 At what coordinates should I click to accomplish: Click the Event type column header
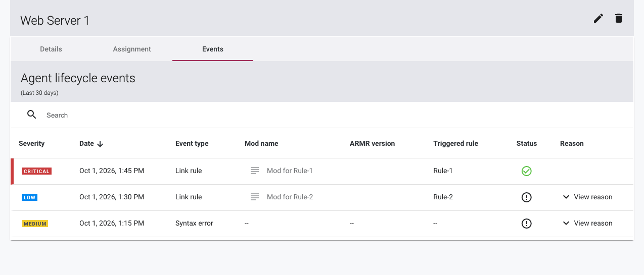192,143
